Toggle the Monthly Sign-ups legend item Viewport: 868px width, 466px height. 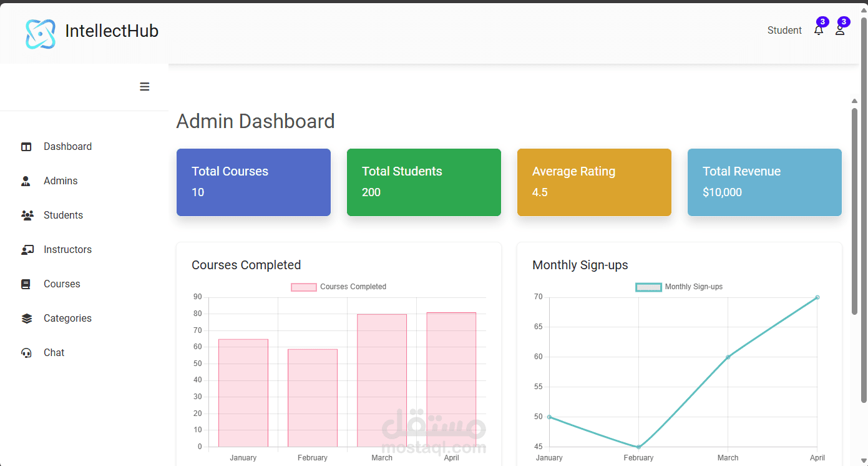tap(679, 287)
